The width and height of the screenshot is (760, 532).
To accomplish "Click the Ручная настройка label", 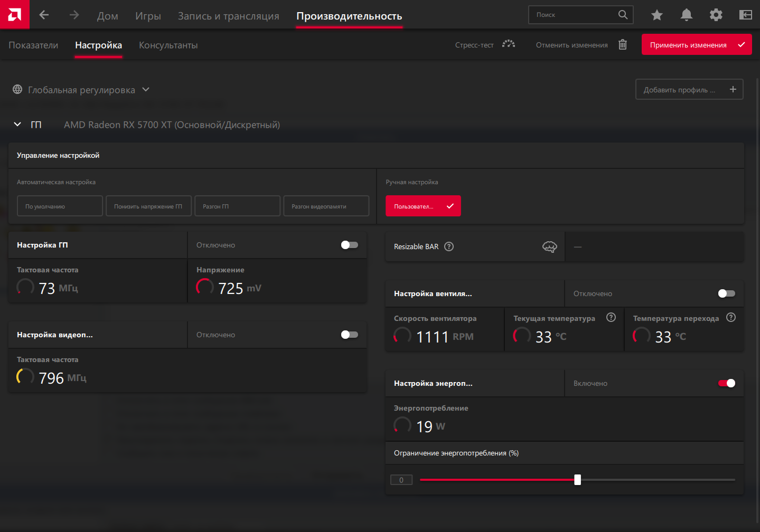I will [x=411, y=182].
